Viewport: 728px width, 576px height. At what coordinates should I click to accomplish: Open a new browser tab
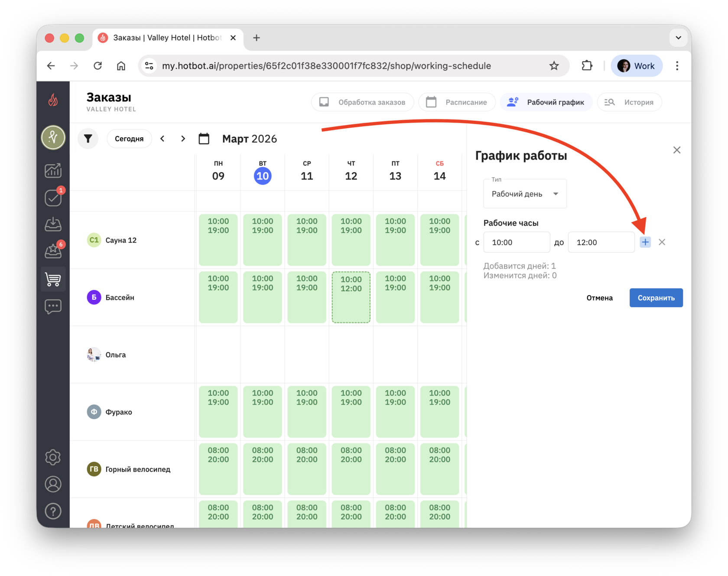click(257, 38)
